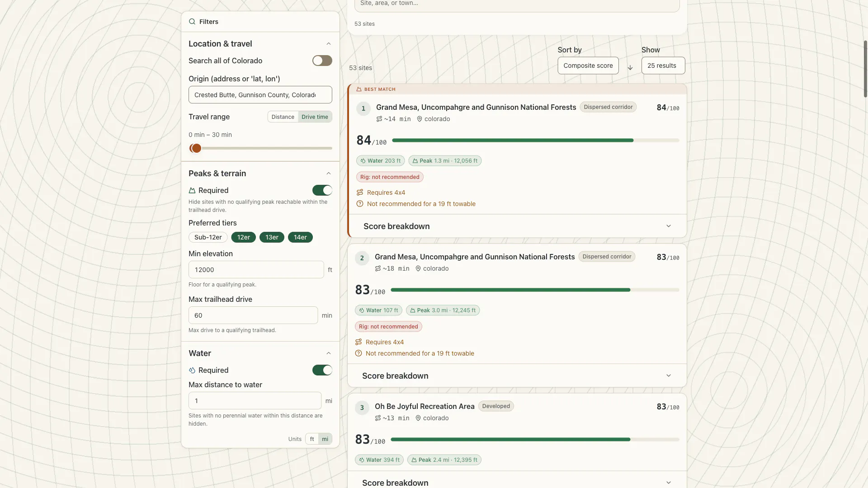
Task: Click the droplet icon in the Water 203 ft chip
Action: 363,161
